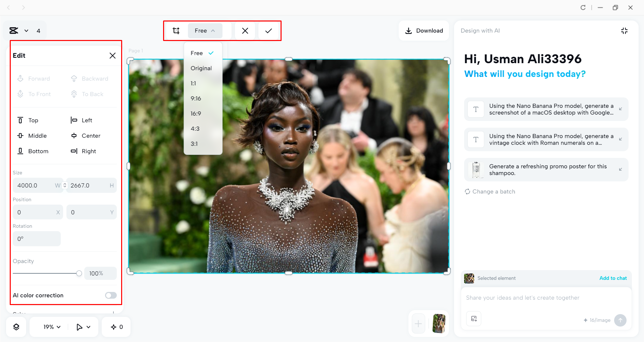644x342 pixels.
Task: Refresh suggestions with Change a batch
Action: pos(490,191)
